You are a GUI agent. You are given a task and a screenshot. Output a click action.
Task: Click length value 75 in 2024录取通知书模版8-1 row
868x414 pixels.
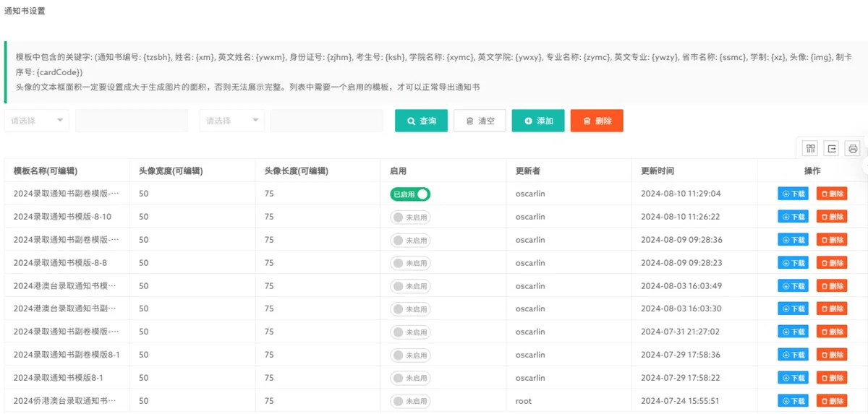click(269, 378)
